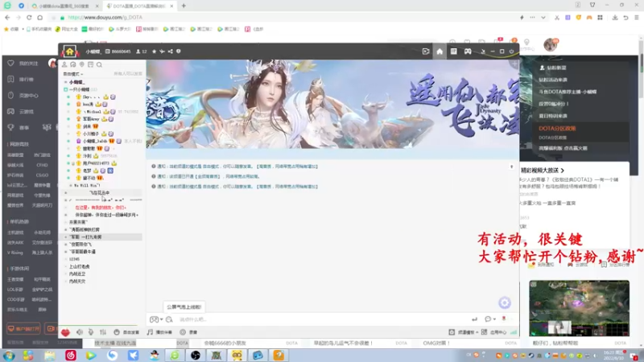Collapse the sub-channel with green square icon
Viewport: 644px width, 362px height.
click(x=66, y=89)
